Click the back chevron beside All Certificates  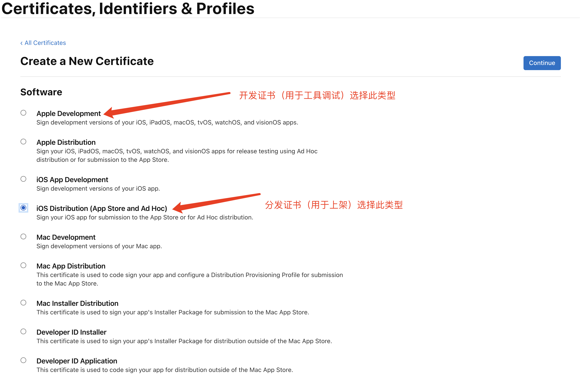[x=21, y=43]
